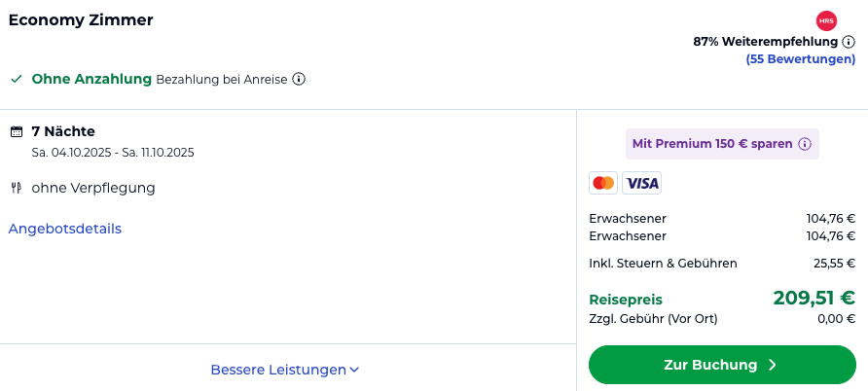Open the 55 Bewertungen reviews link
The image size is (868, 391).
pyautogui.click(x=800, y=59)
